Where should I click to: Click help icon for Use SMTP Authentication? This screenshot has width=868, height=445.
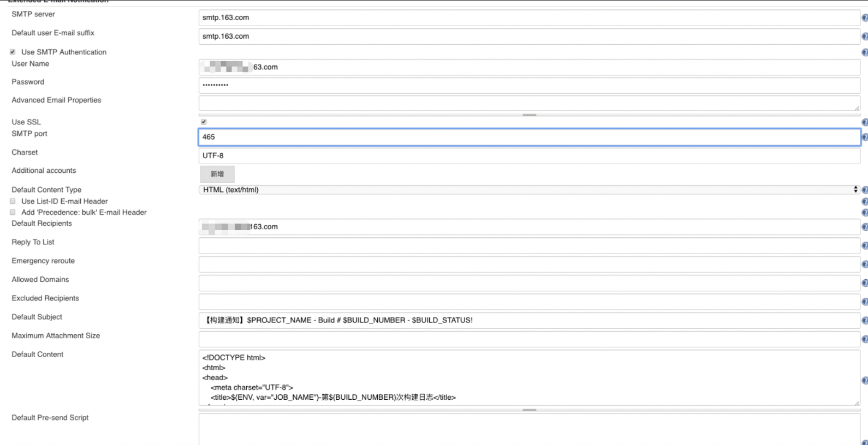pos(864,52)
